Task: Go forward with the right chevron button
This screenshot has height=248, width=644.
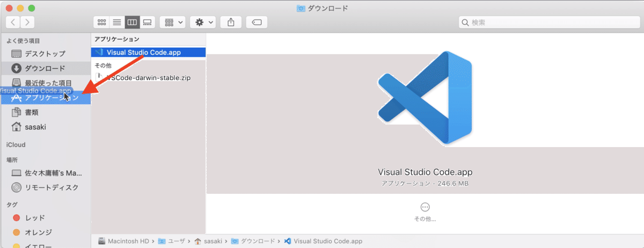Action: pyautogui.click(x=27, y=22)
